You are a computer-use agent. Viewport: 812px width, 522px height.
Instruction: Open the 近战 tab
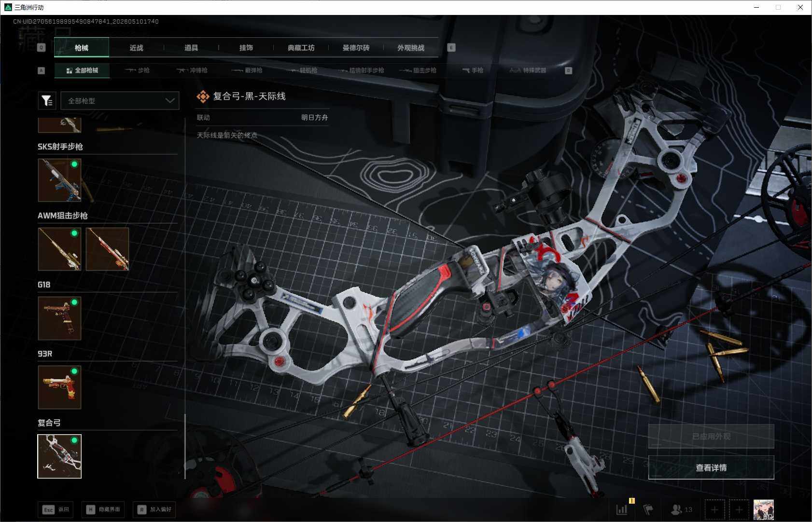(x=137, y=48)
